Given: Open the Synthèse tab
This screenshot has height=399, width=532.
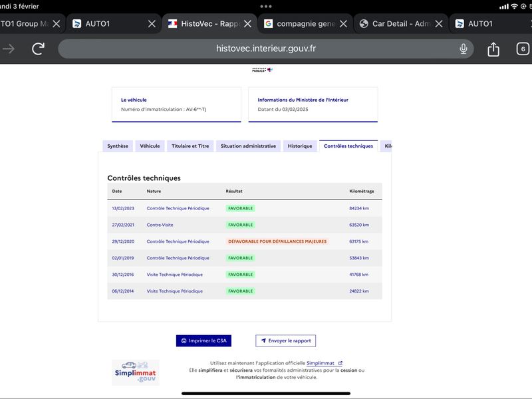Looking at the screenshot, I should point(118,146).
